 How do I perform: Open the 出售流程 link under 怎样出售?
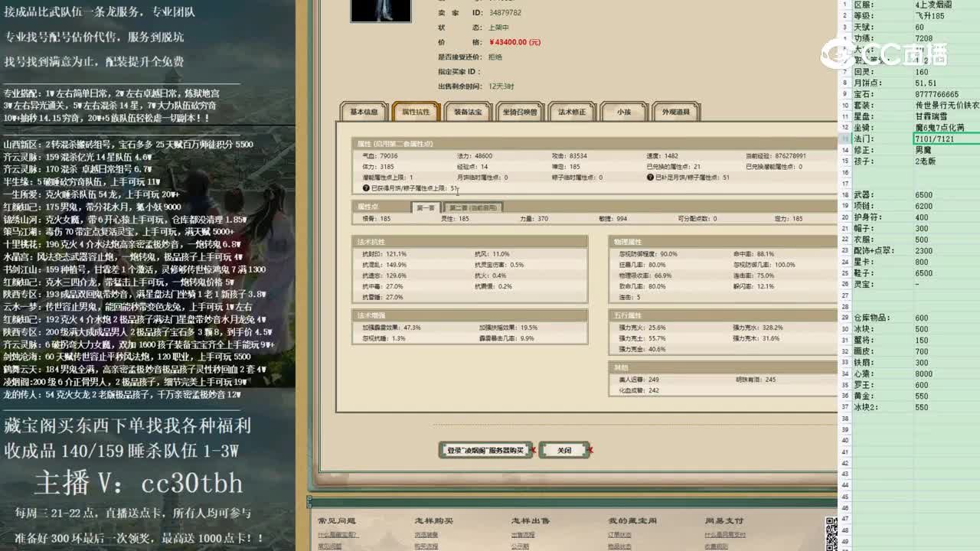coord(521,533)
